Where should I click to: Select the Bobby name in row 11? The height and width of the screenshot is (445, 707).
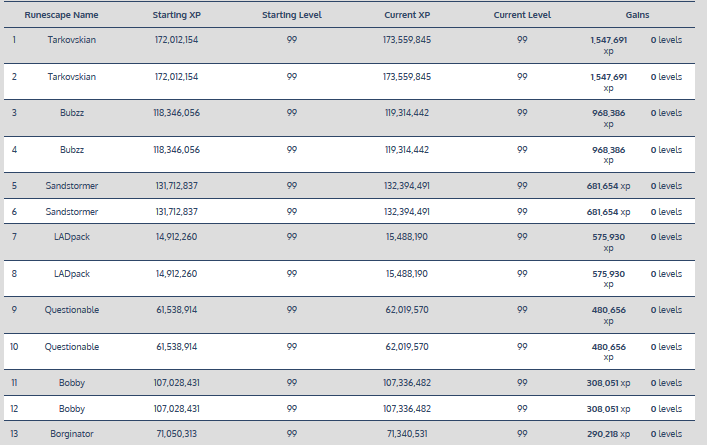point(72,383)
